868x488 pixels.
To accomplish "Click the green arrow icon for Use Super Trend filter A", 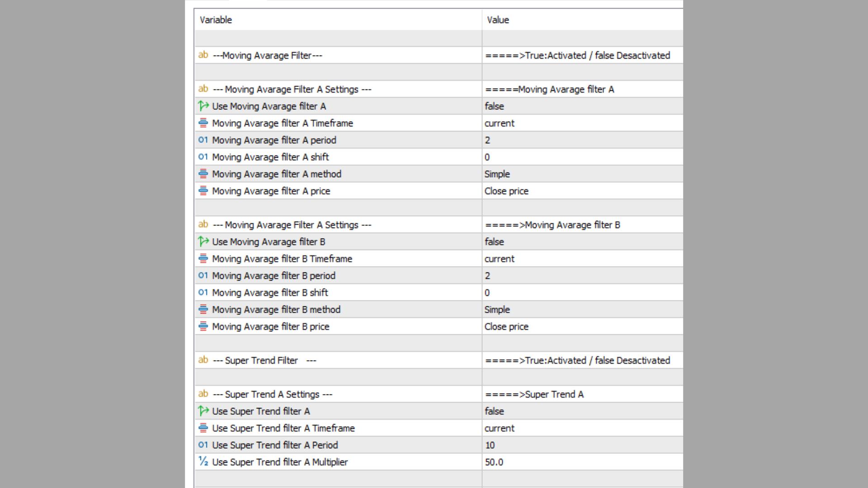I will (203, 411).
